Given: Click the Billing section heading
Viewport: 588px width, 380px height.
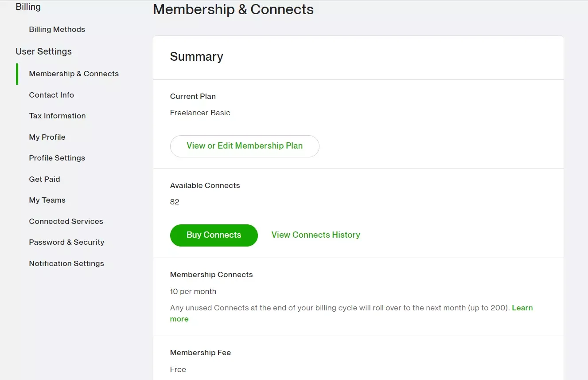Looking at the screenshot, I should (28, 7).
